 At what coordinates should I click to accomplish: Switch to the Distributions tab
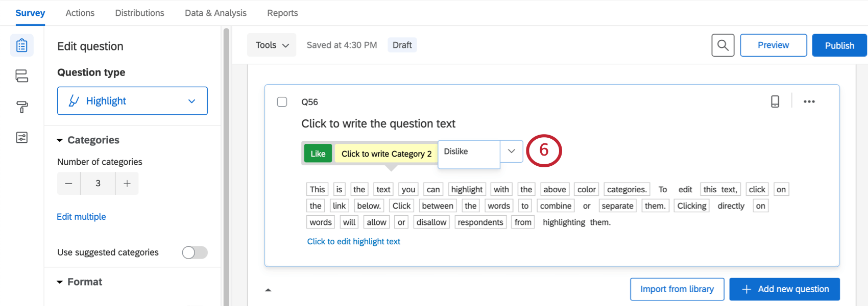tap(139, 13)
